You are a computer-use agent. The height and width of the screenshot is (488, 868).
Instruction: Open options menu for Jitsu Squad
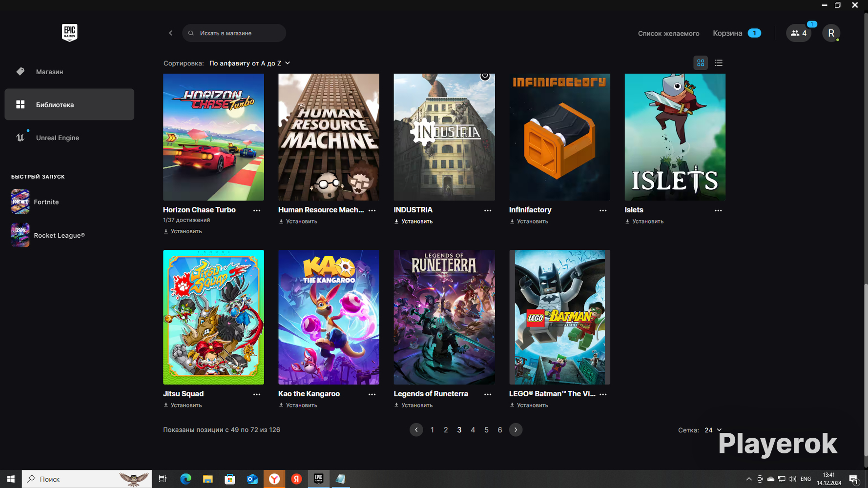pyautogui.click(x=257, y=394)
